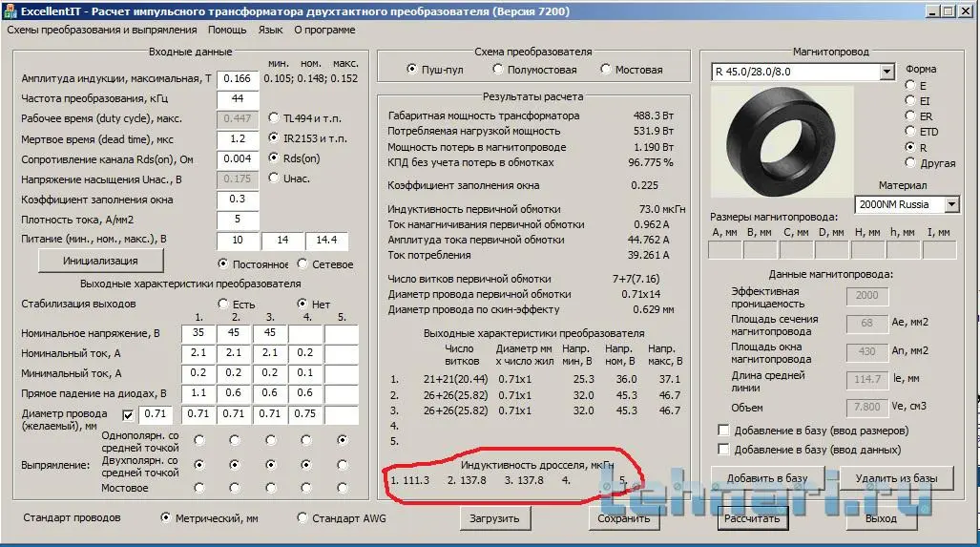Image resolution: width=980 pixels, height=547 pixels.
Task: Choose the IR2153 и т.п. controller option
Action: (273, 137)
